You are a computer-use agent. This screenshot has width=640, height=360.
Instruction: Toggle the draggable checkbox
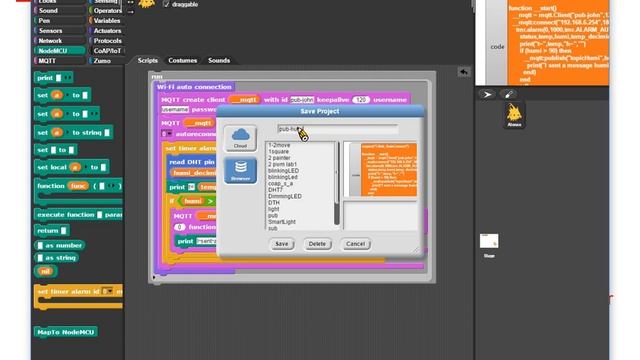point(166,4)
